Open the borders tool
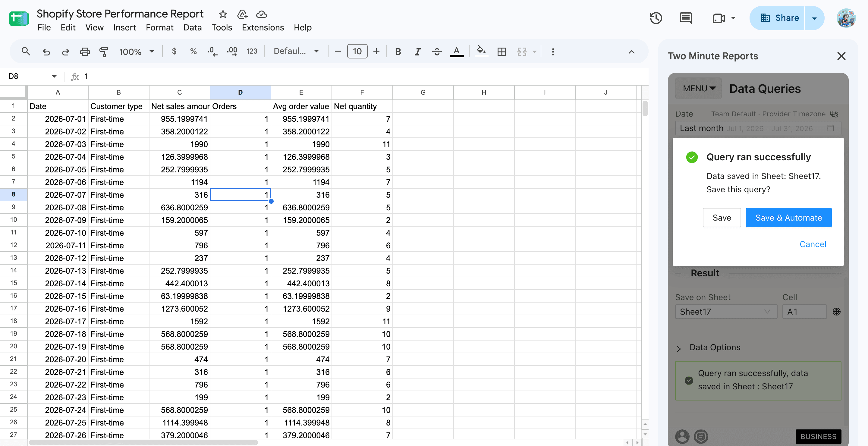Viewport: 868px width, 446px height. (502, 52)
